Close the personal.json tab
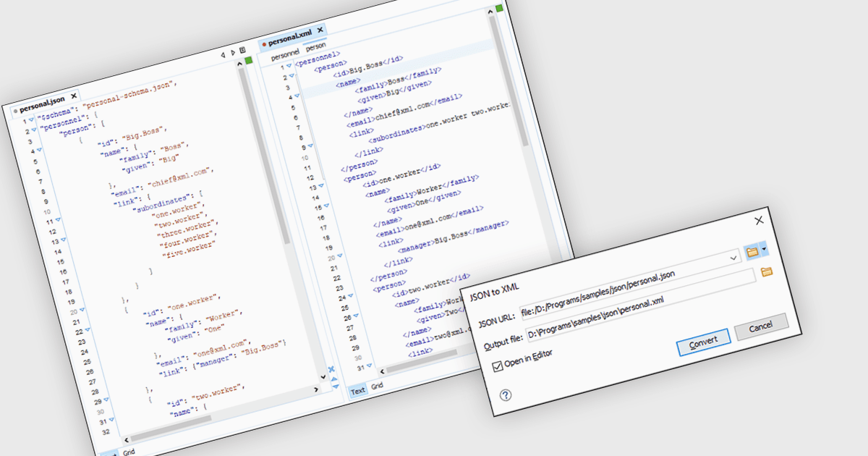 [73, 96]
